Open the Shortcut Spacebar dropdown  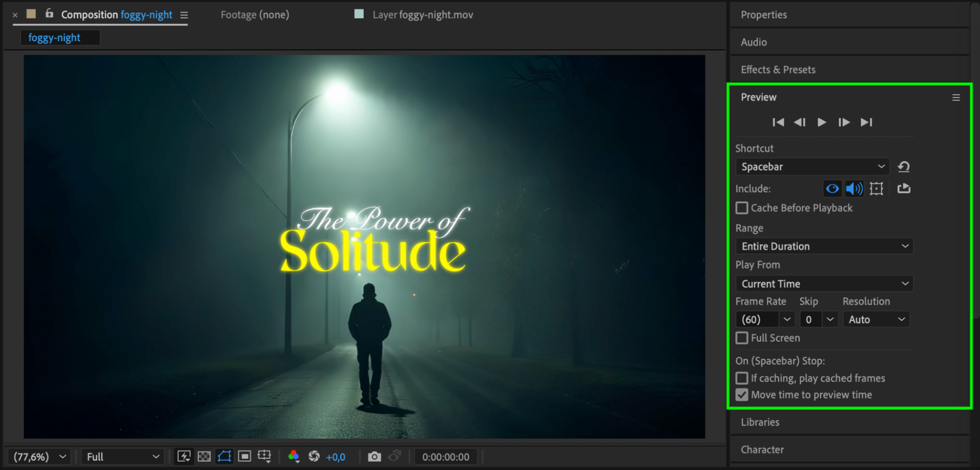[x=813, y=167]
